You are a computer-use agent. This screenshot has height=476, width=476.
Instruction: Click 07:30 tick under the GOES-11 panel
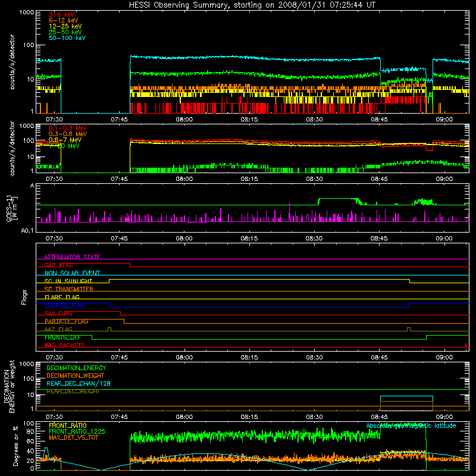[x=54, y=239]
